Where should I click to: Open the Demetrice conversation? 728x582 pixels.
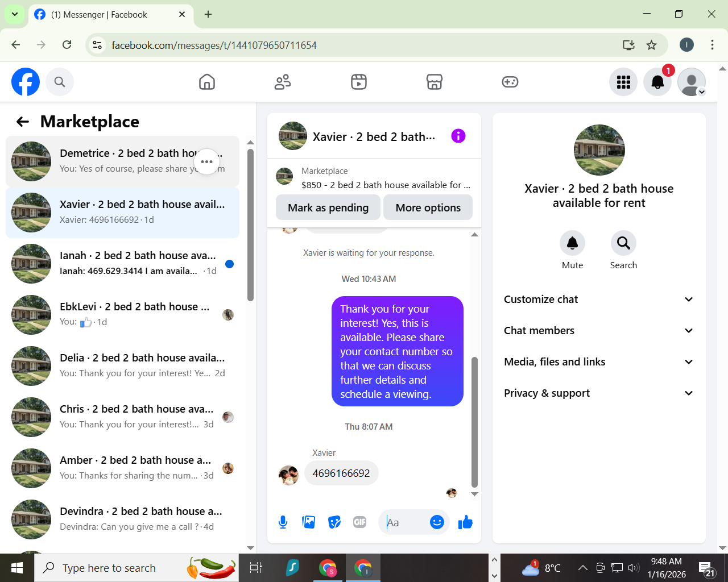[x=122, y=161]
